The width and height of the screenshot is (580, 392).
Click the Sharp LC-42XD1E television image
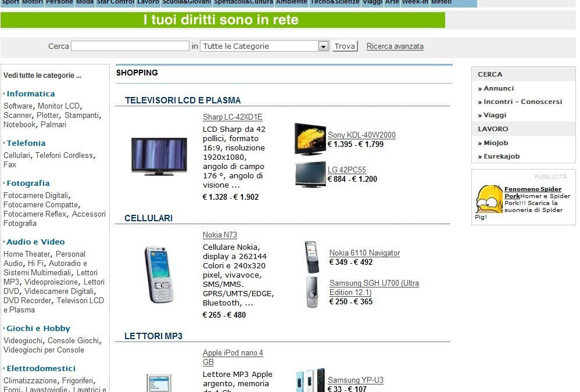[159, 156]
